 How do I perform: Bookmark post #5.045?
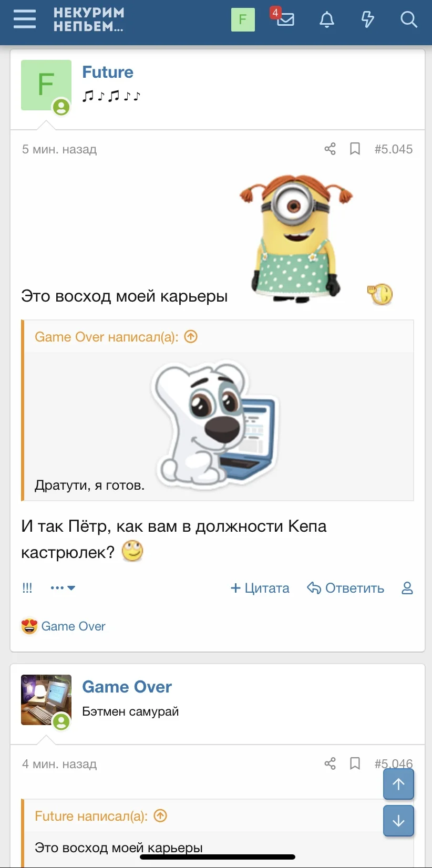click(355, 149)
